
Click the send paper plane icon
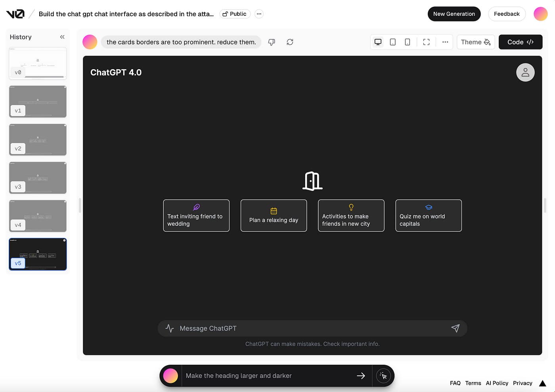(455, 328)
